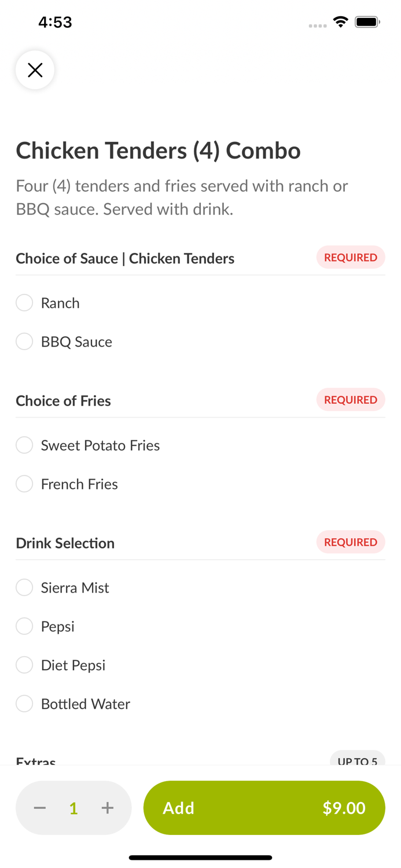Pick Sweet Potato Fries

24,445
